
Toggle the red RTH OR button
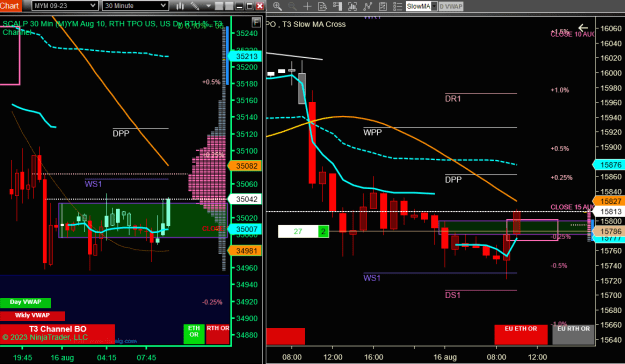click(218, 334)
